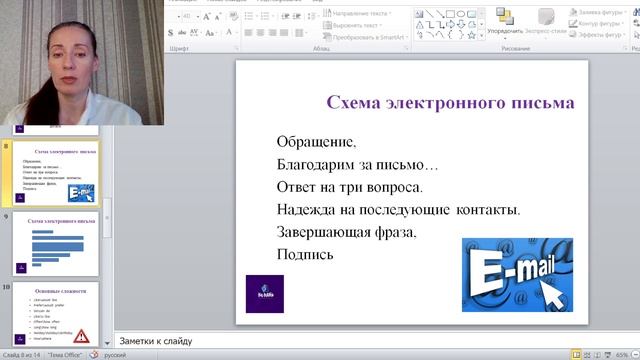
Task: Align paragraph text to the right
Action: [272, 33]
